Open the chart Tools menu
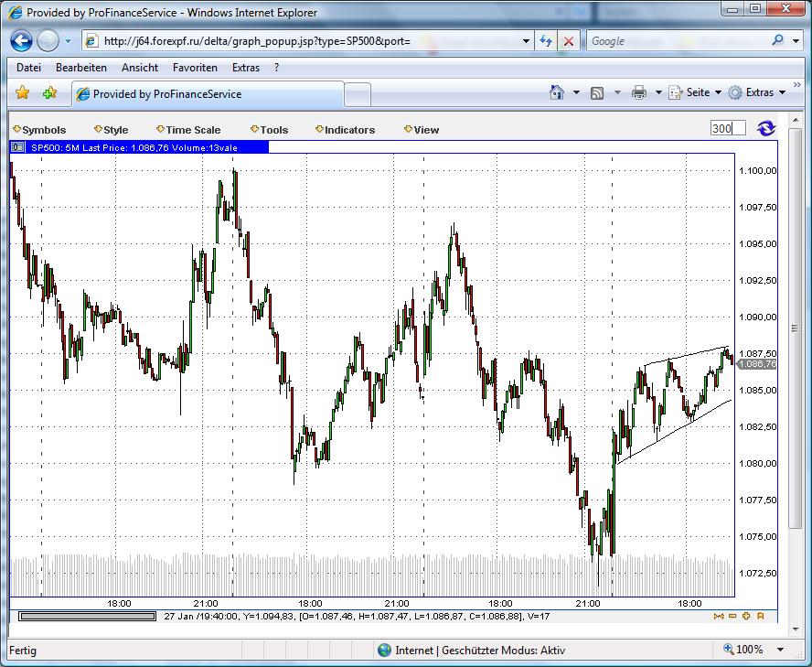The image size is (812, 667). 269,130
